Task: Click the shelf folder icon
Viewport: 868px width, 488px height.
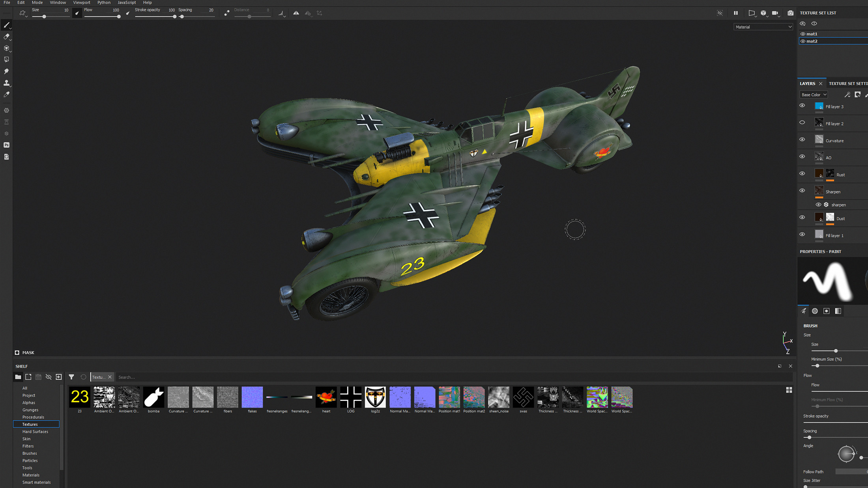Action: click(18, 377)
